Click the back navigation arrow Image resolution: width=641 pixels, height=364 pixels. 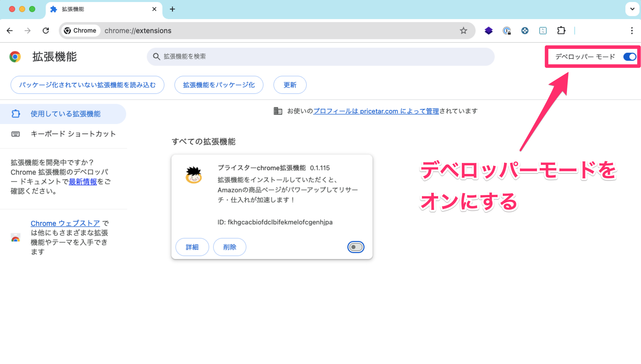coord(10,31)
